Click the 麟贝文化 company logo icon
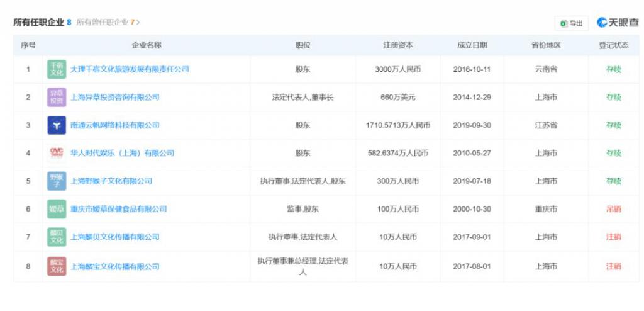644x311 pixels. pyautogui.click(x=57, y=237)
